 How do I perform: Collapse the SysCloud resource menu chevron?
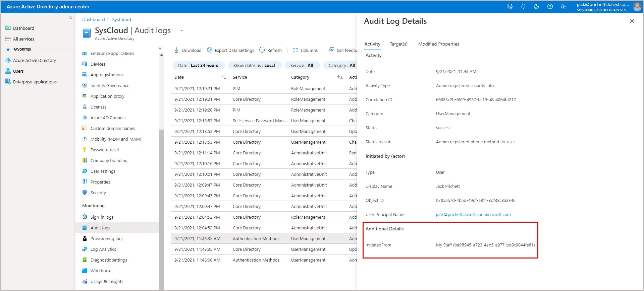[160, 48]
